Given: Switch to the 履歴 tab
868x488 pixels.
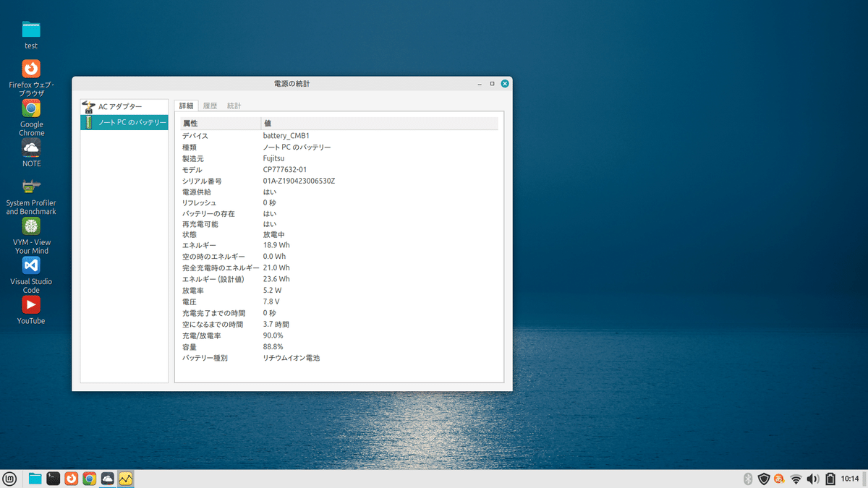Looking at the screenshot, I should [210, 106].
